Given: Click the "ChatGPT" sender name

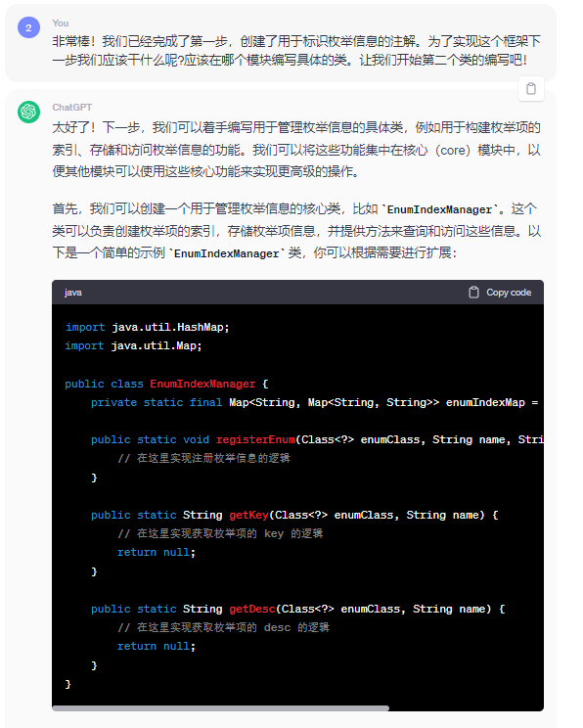Looking at the screenshot, I should pyautogui.click(x=72, y=108).
